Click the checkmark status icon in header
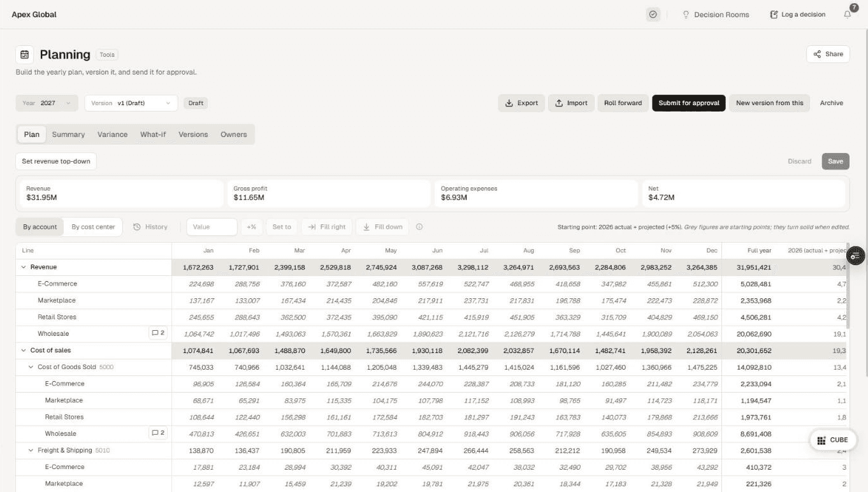Viewport: 868px width, 492px height. (653, 14)
